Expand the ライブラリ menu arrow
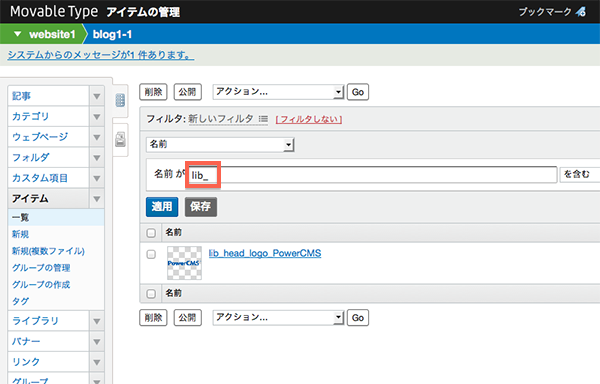 pyautogui.click(x=97, y=321)
